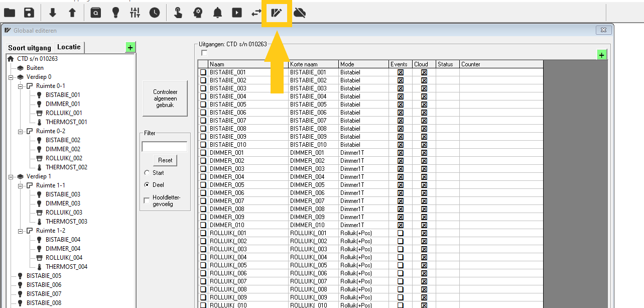
Task: Click the Mode cell for ROLLUIK(_003
Action: [x=364, y=249]
